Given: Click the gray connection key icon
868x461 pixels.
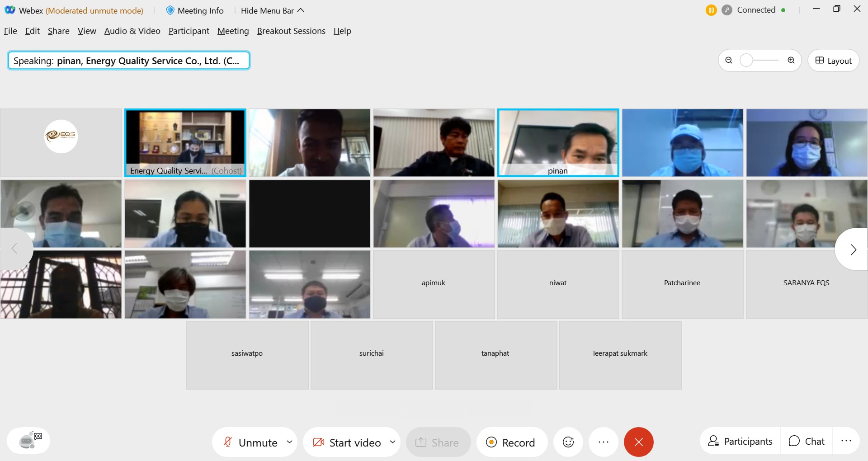Looking at the screenshot, I should (x=727, y=10).
